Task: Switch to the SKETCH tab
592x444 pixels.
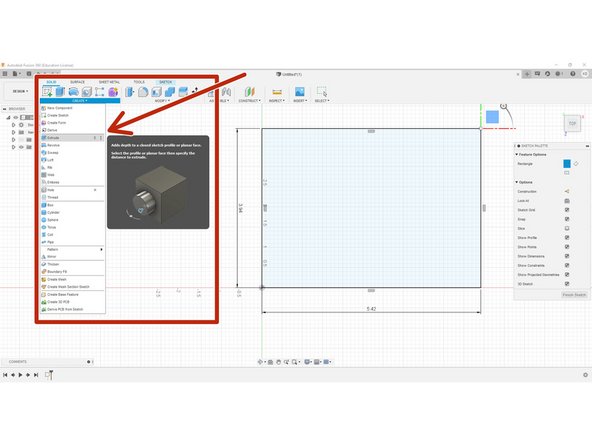Action: [x=165, y=82]
